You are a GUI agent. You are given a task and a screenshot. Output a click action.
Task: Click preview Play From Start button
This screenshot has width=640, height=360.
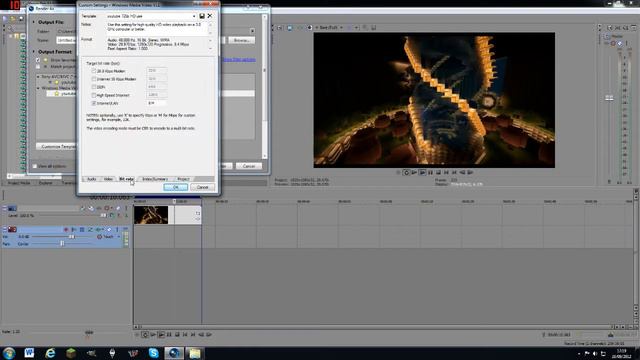[x=414, y=173]
